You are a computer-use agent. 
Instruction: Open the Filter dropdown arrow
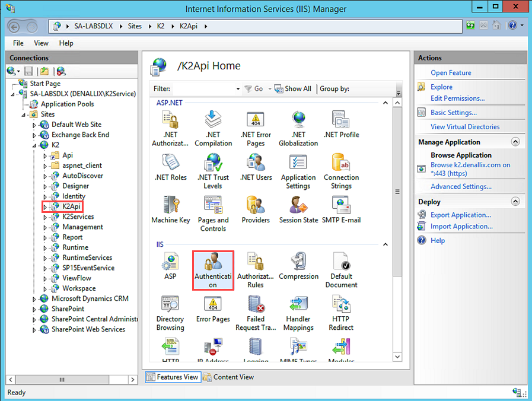[238, 89]
